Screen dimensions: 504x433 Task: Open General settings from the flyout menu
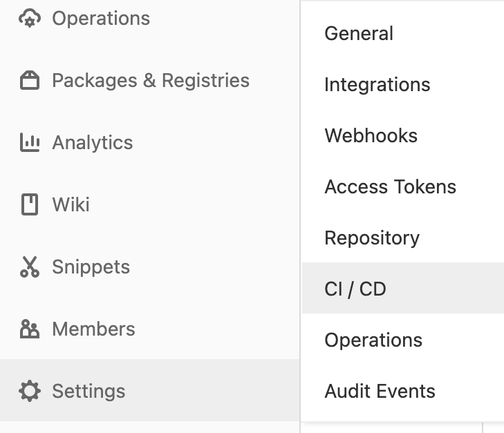(x=359, y=34)
